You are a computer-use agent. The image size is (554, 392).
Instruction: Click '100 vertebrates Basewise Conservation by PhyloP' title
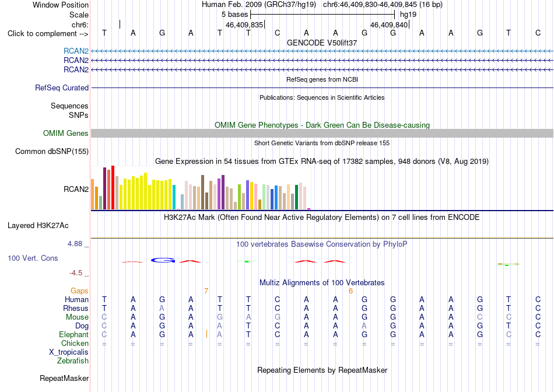click(x=322, y=244)
